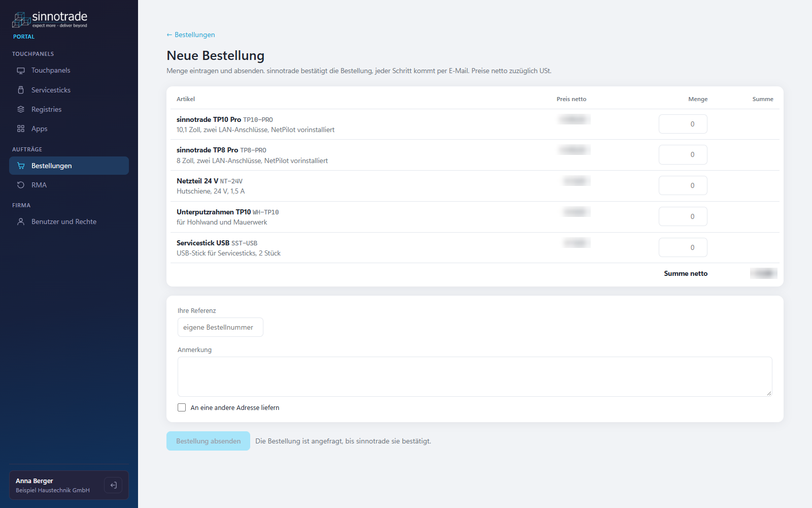Click the Benutzer und Rechte person icon
The height and width of the screenshot is (508, 812).
pos(21,221)
